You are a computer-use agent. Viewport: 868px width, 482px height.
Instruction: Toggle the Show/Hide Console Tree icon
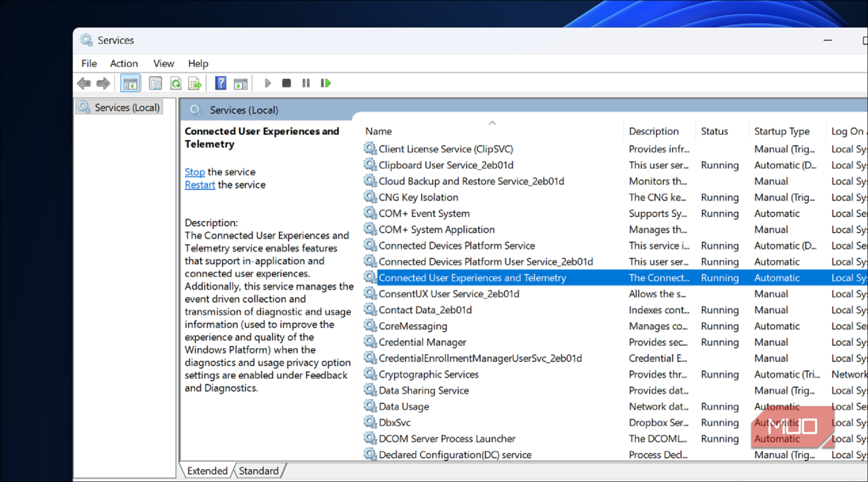tap(130, 83)
